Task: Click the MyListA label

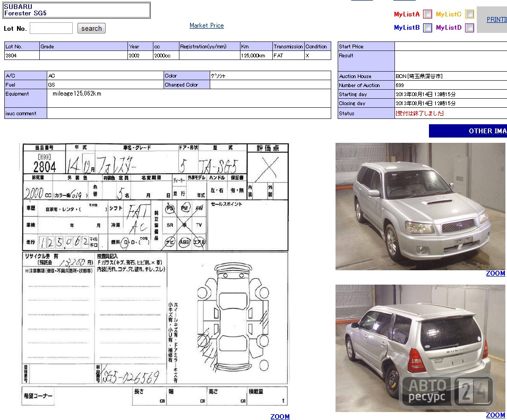Action: tap(407, 14)
